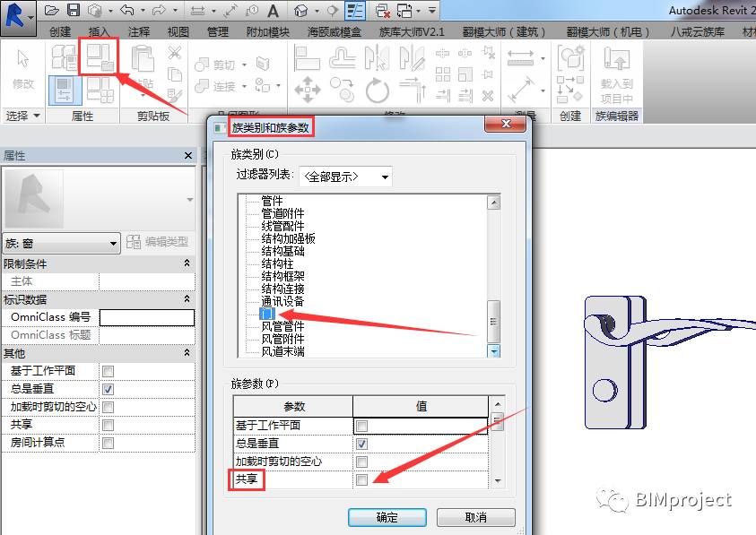The height and width of the screenshot is (535, 756).
Task: Click the Save icon in quick access toolbar
Action: coord(73,10)
